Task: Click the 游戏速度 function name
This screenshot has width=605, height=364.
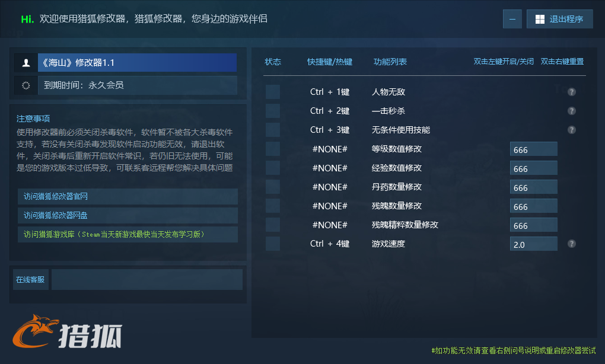Action: 388,243
